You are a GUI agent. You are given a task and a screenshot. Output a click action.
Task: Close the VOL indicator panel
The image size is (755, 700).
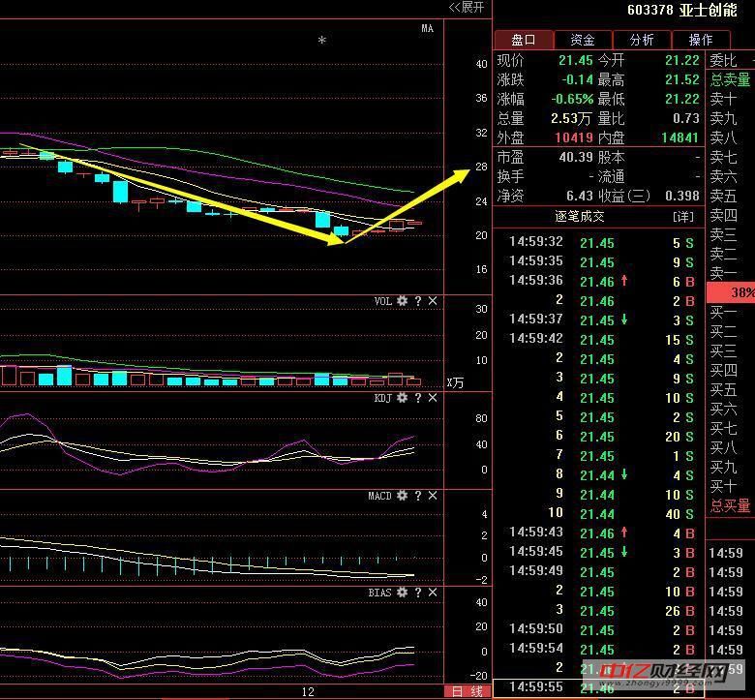[x=433, y=301]
